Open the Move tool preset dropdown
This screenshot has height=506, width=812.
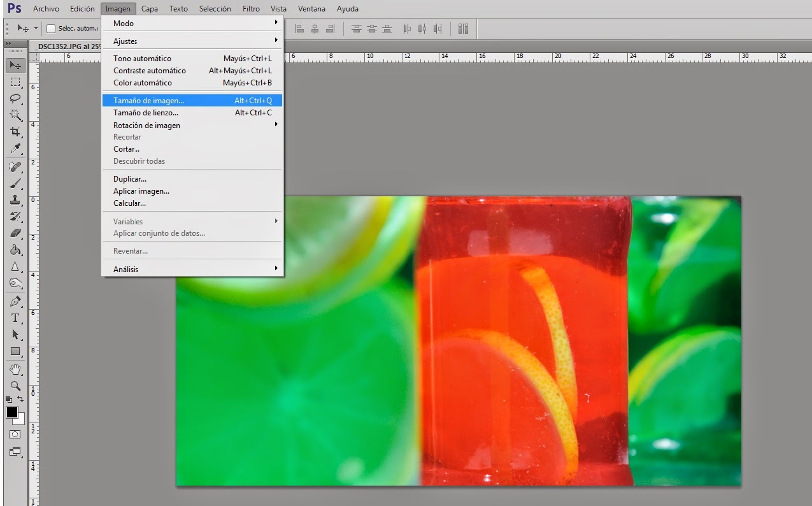[x=36, y=29]
